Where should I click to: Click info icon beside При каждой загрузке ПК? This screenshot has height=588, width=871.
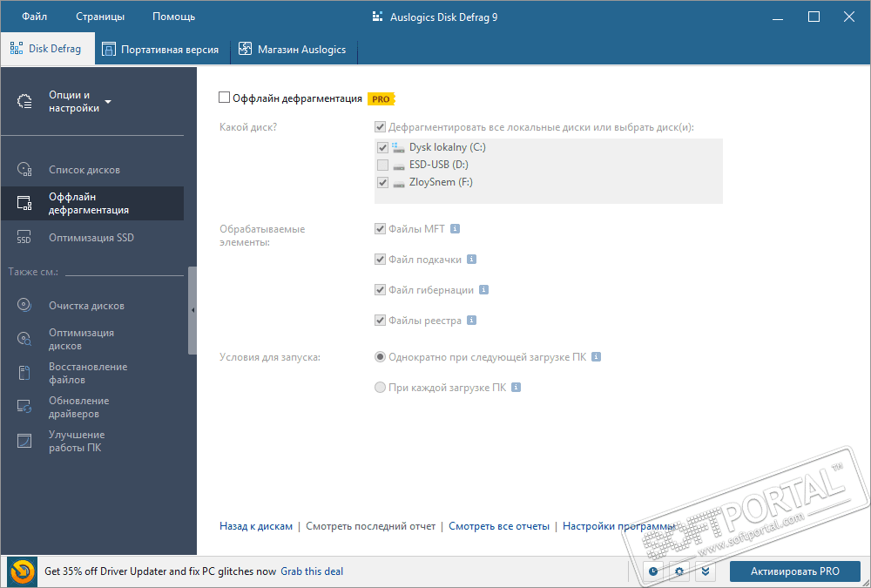[516, 388]
